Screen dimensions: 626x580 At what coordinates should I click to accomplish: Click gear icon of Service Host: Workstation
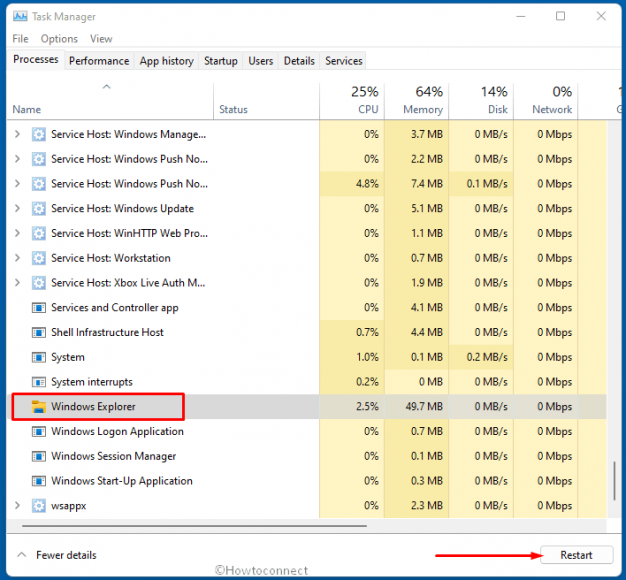39,258
